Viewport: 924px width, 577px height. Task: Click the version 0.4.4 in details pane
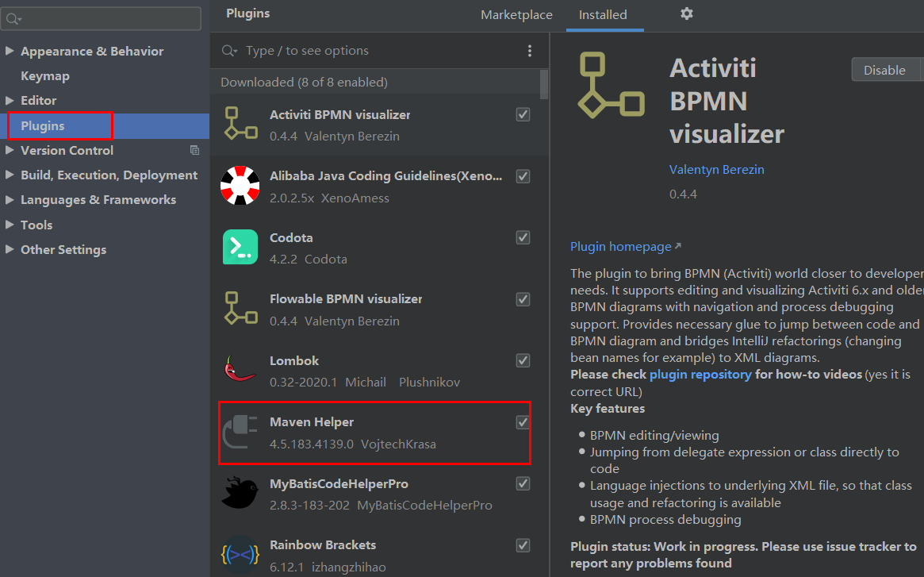(683, 194)
